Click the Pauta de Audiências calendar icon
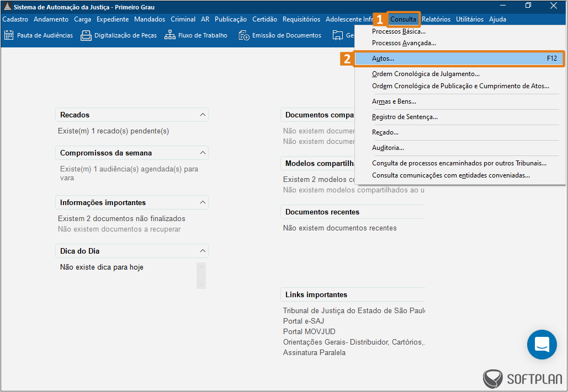Screen dimensions: 568x392 click(x=9, y=35)
